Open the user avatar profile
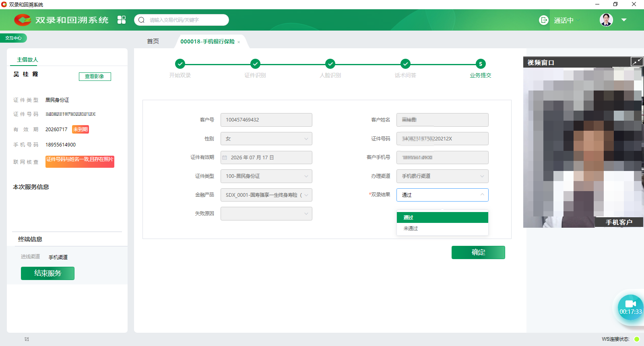This screenshot has width=644, height=346. pos(606,20)
